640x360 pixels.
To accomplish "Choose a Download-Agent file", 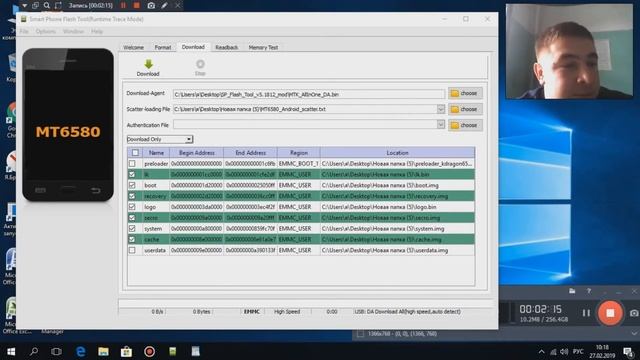I will pos(465,93).
